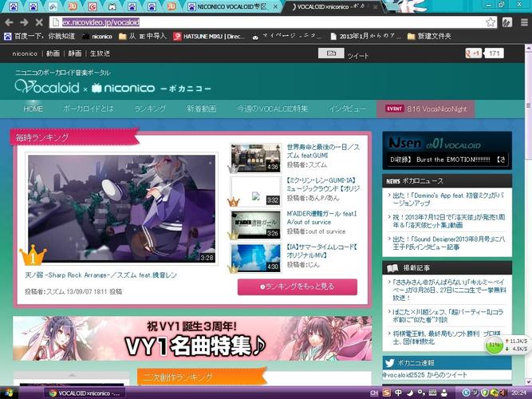Open the niconico bookmark in bookmarks bar
The width and height of the screenshot is (532, 399).
point(98,37)
